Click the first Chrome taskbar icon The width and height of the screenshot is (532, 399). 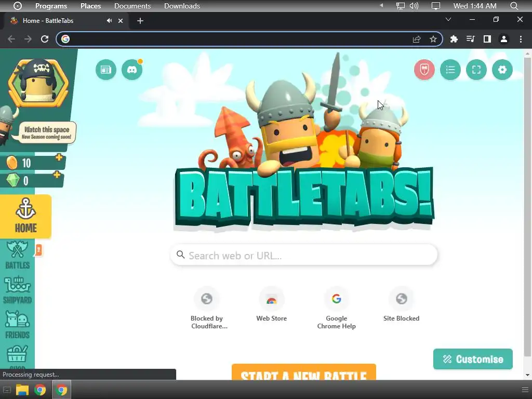(40, 390)
